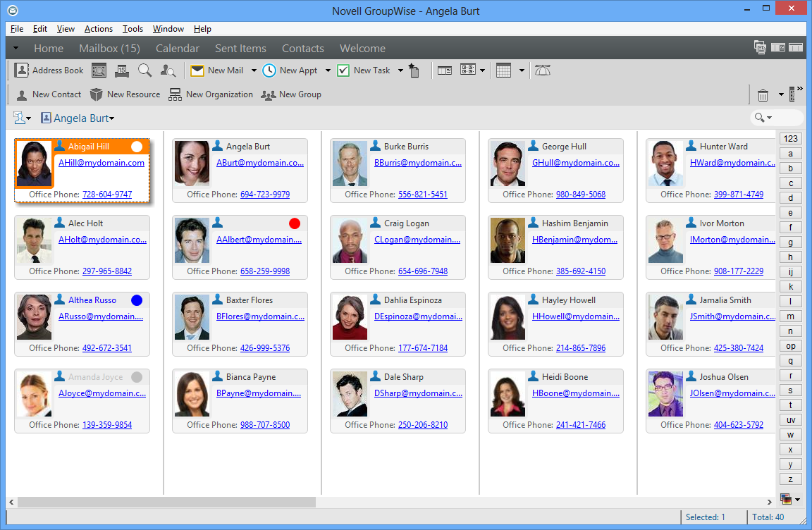Select the Bianca Payne contact name
The image size is (812, 530).
click(x=251, y=377)
